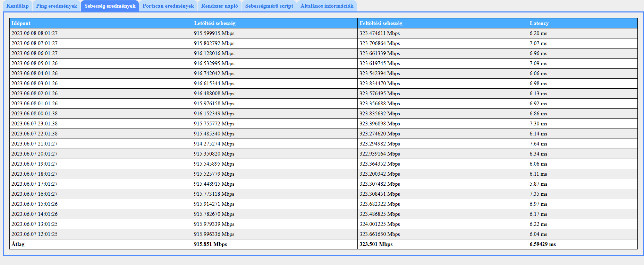Select timestamp 2023.06.08 08:01:27
The width and height of the screenshot is (644, 265).
tap(35, 33)
